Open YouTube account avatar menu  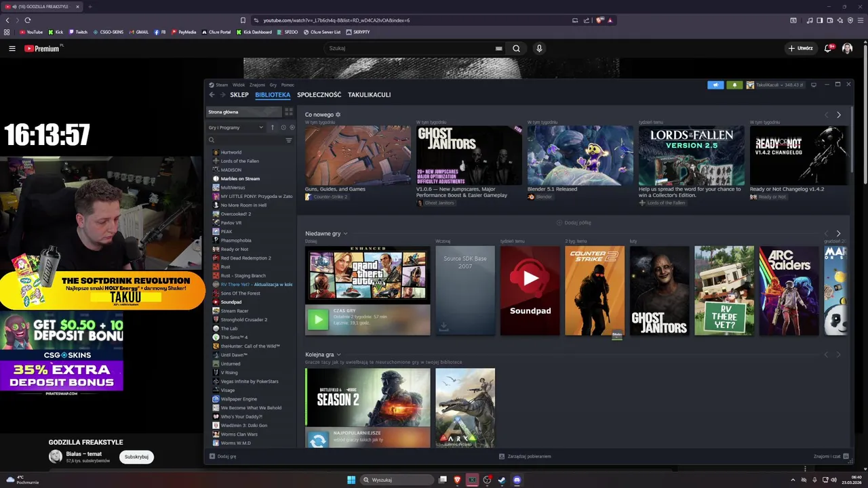point(847,48)
